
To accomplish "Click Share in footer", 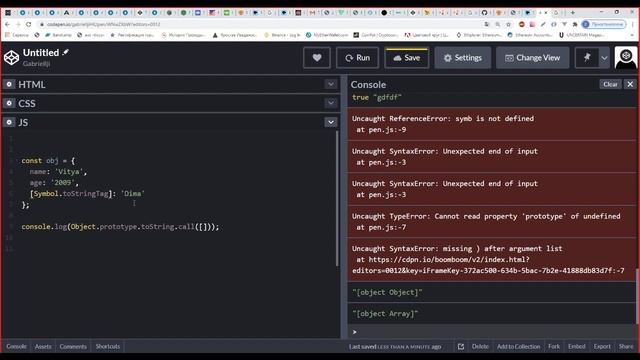I will (626, 347).
